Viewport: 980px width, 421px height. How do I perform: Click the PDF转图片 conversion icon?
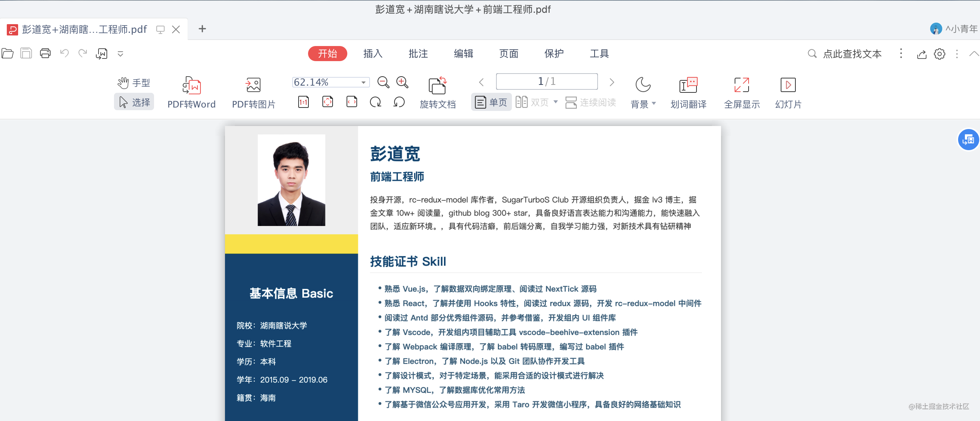253,85
